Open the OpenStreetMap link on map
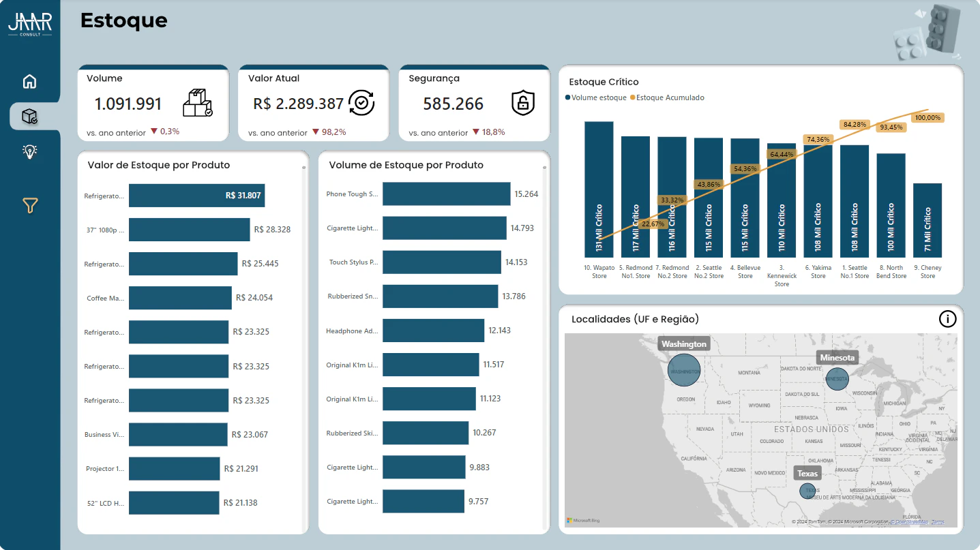Image resolution: width=980 pixels, height=550 pixels. (x=909, y=522)
